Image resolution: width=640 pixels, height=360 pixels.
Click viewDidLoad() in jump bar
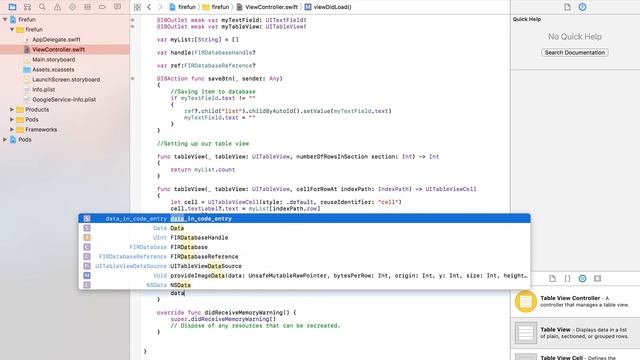[328, 7]
